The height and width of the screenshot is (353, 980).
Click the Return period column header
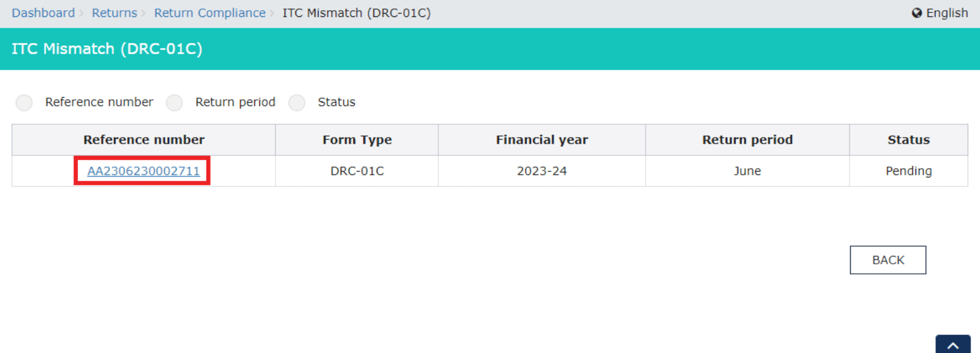tap(747, 140)
